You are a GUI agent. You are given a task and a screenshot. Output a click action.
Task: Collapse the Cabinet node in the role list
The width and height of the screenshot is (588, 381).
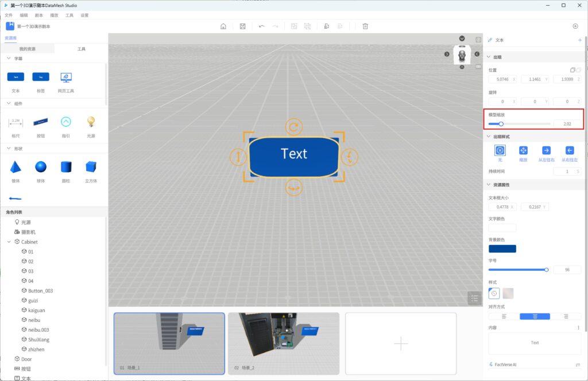pyautogui.click(x=9, y=242)
